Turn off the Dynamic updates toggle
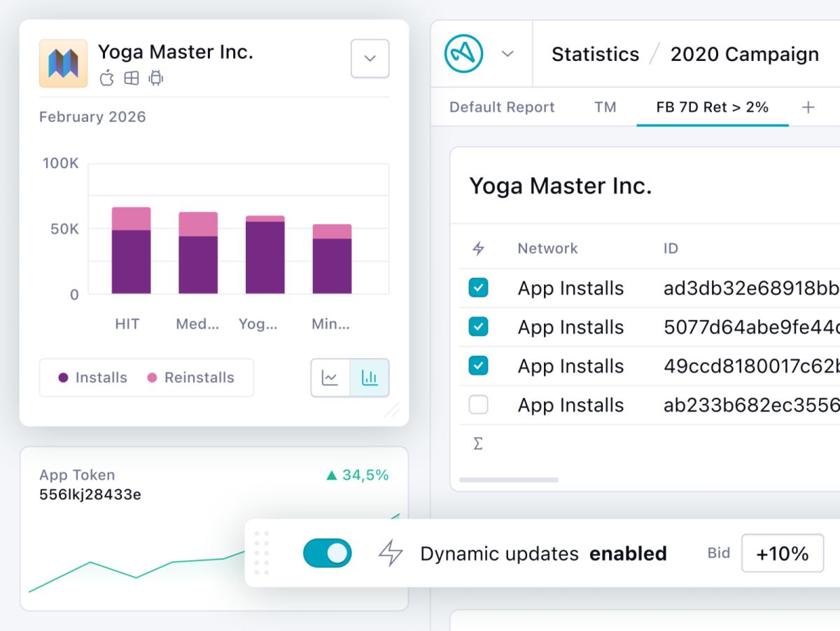Image resolution: width=840 pixels, height=631 pixels. [327, 553]
